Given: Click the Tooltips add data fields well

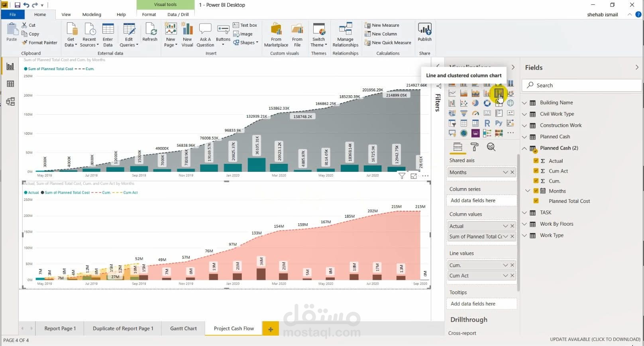Looking at the screenshot, I should click(x=481, y=304).
